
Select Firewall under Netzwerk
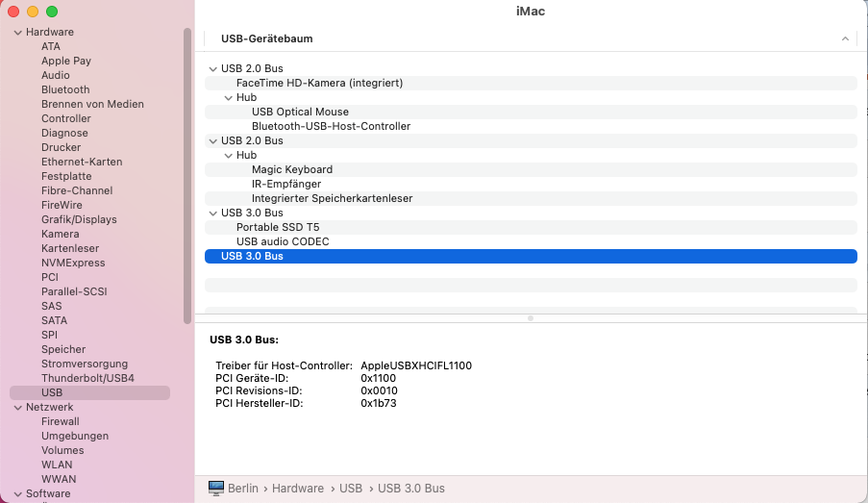[x=61, y=421]
